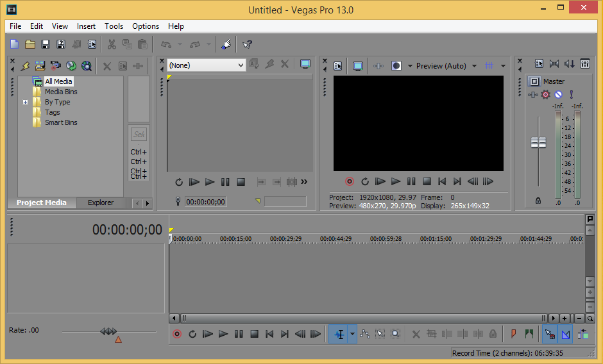603x364 pixels.
Task: Open a project with the folder icon
Action: coord(30,44)
